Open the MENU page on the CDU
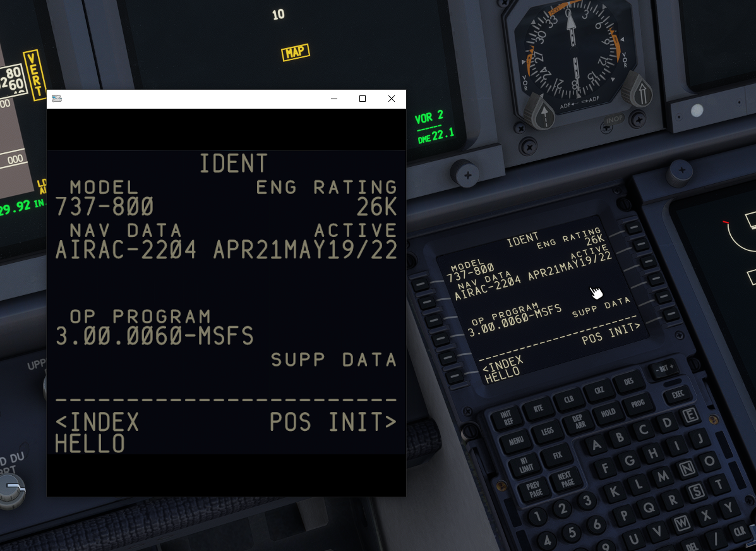 tap(515, 440)
